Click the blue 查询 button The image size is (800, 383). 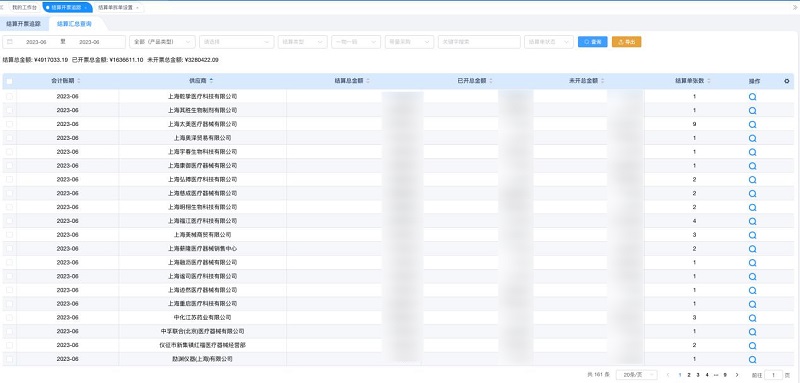[592, 42]
